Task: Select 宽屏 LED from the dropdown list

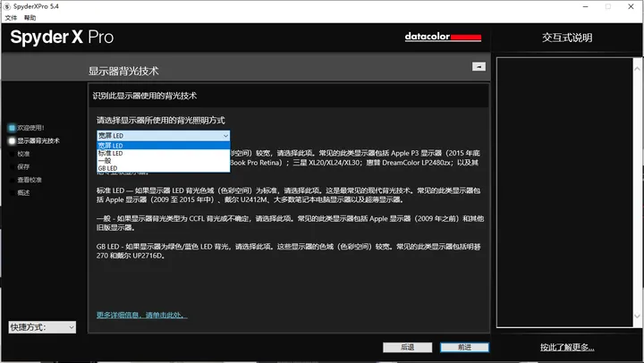Action: coord(163,146)
